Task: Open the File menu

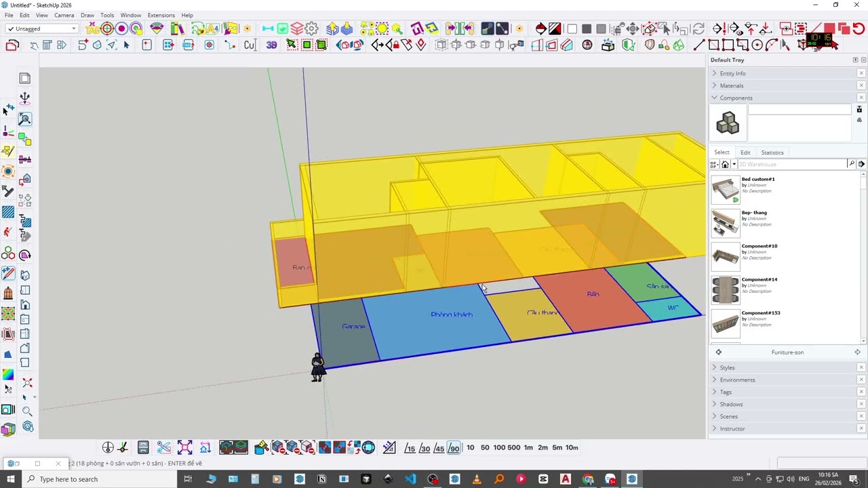Action: 9,15
